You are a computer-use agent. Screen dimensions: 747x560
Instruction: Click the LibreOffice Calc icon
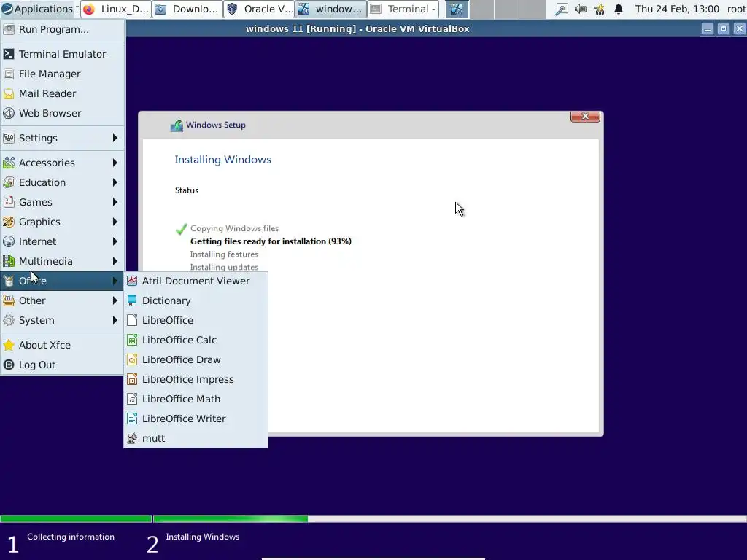tap(132, 340)
